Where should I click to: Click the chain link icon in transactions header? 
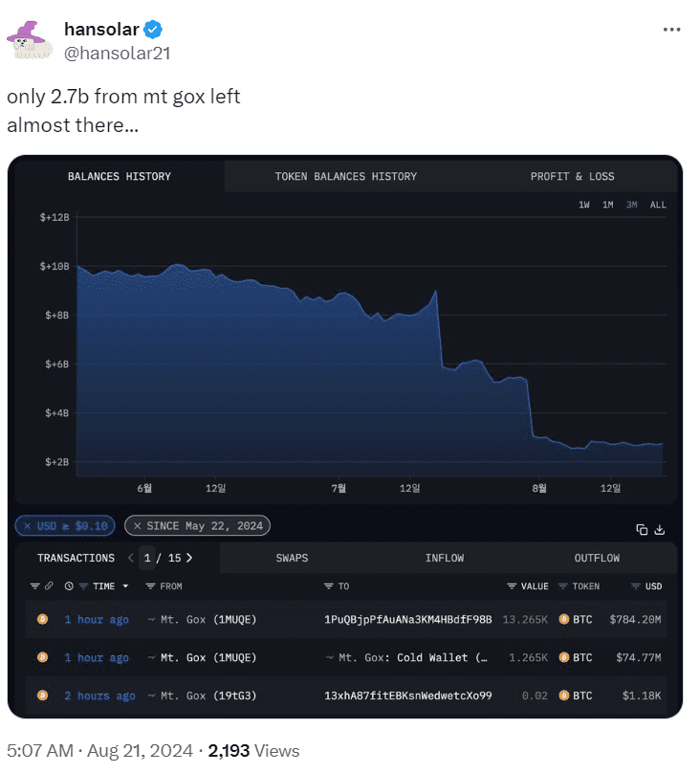pos(50,585)
